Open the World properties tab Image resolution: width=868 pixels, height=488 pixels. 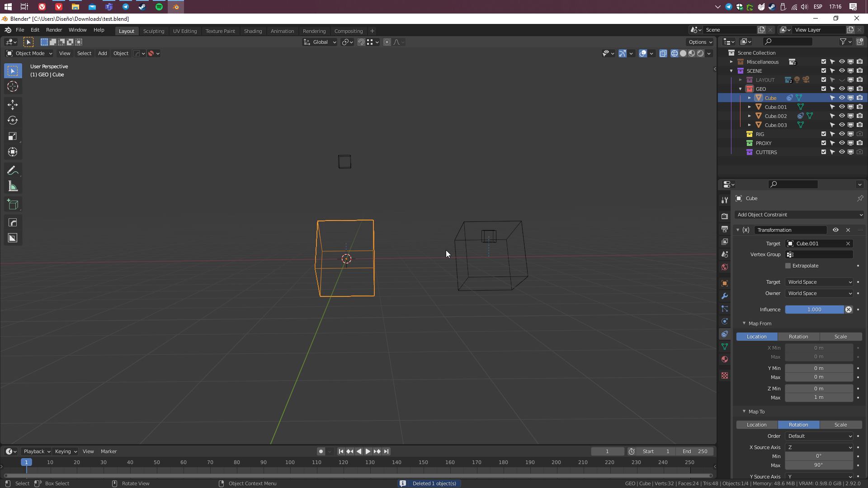(725, 267)
